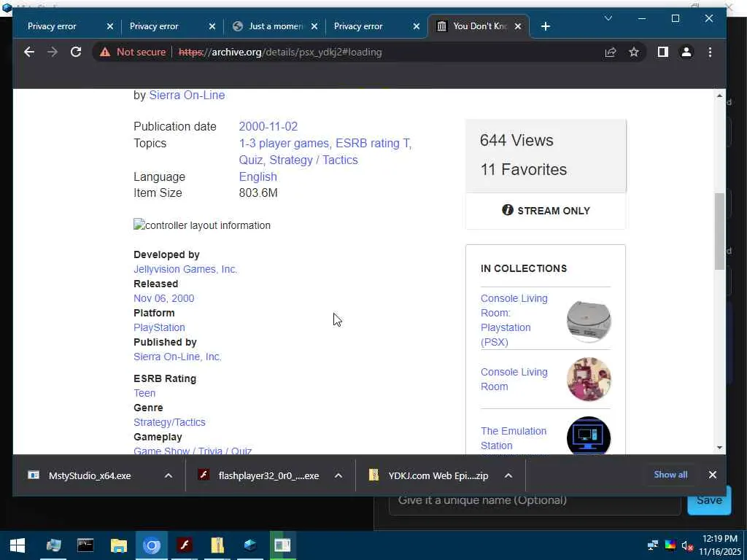Screen dimensions: 747x560
Task: Click the muted volume tray icon
Action: [x=686, y=545]
